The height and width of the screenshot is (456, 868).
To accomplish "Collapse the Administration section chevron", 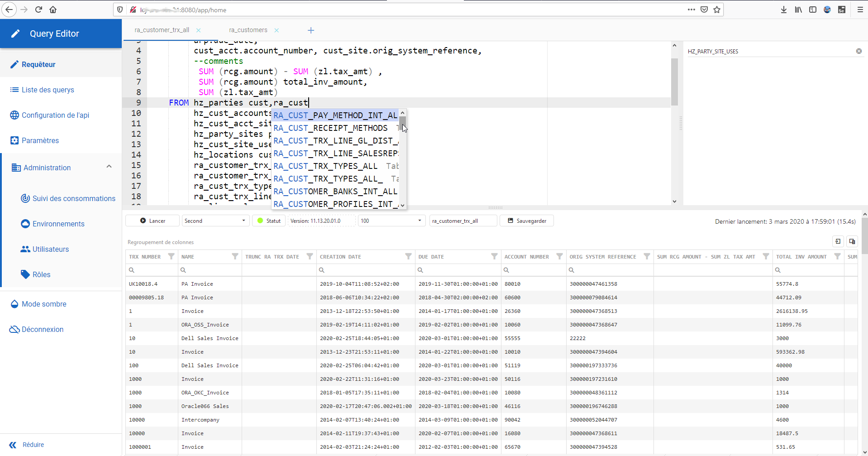I will [109, 167].
